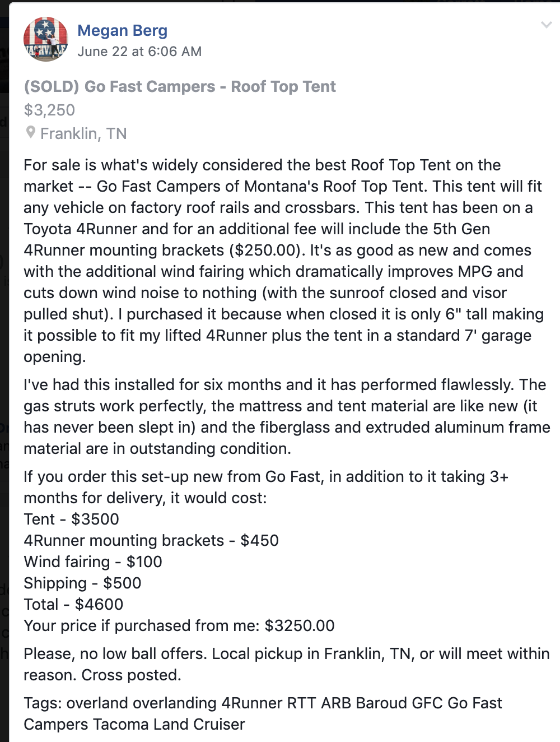Click the '4Runner mounting brackets - $450' line
This screenshot has width=560, height=742.
[151, 540]
